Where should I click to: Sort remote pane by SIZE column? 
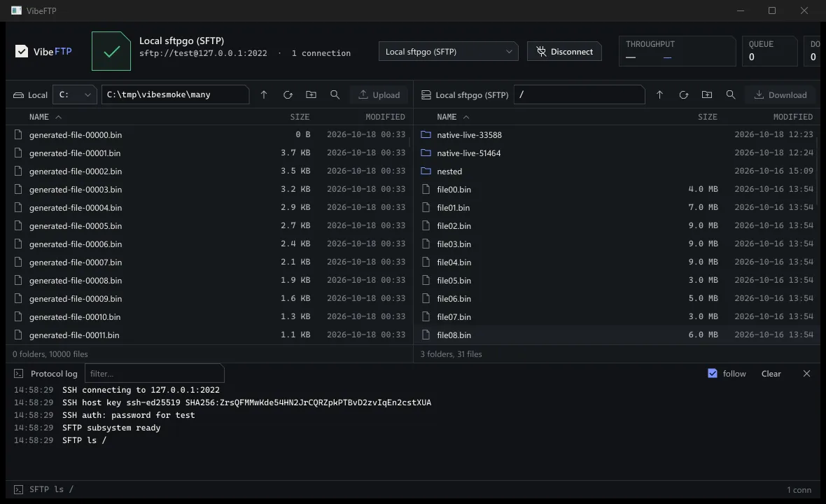click(708, 117)
